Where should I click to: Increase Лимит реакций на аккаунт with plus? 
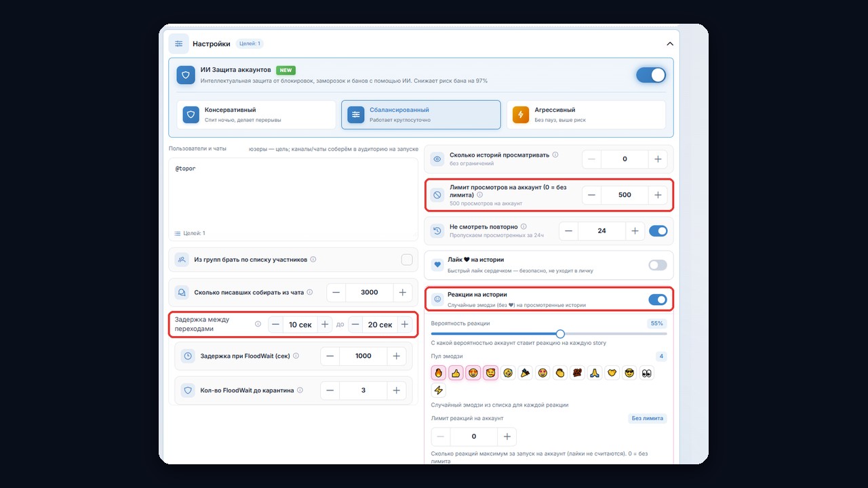507,436
